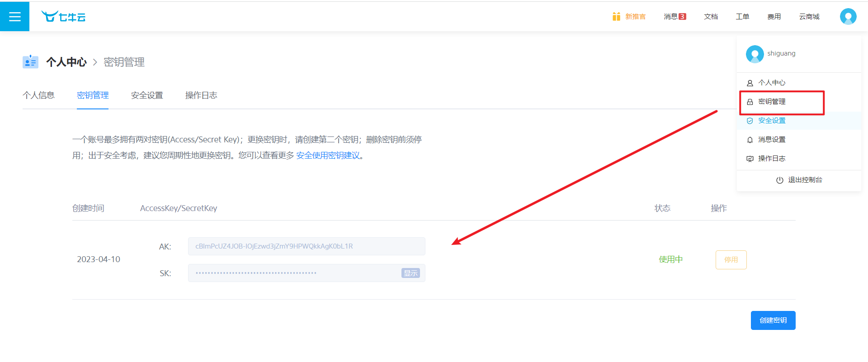This screenshot has width=868, height=362.
Task: Click the bell icon for 消息设置
Action: coord(750,140)
